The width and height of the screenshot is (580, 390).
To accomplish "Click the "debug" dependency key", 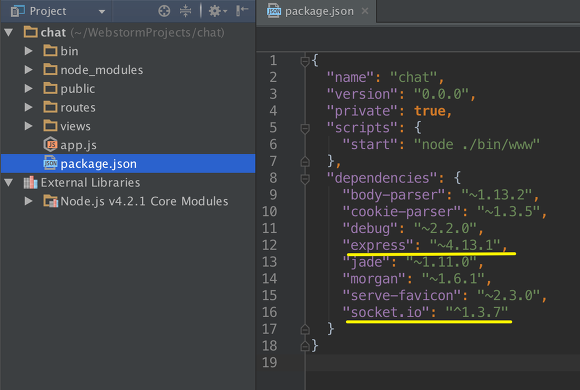I will [370, 228].
